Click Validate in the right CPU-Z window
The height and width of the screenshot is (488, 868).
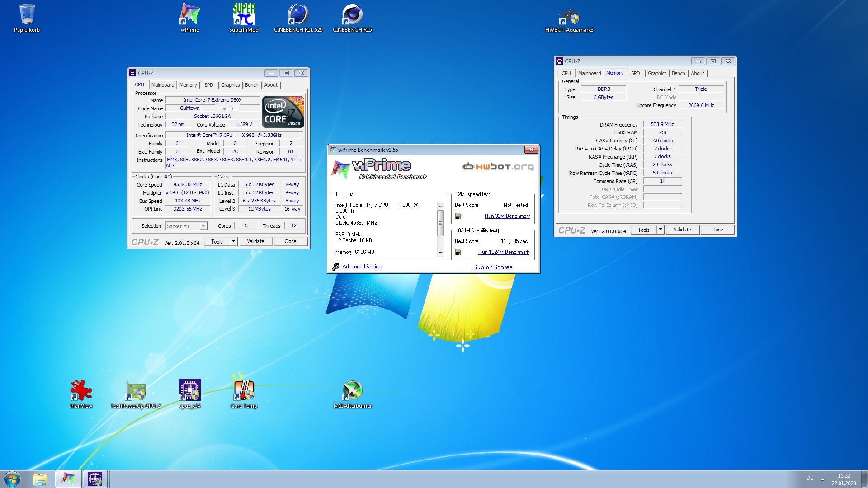click(682, 230)
